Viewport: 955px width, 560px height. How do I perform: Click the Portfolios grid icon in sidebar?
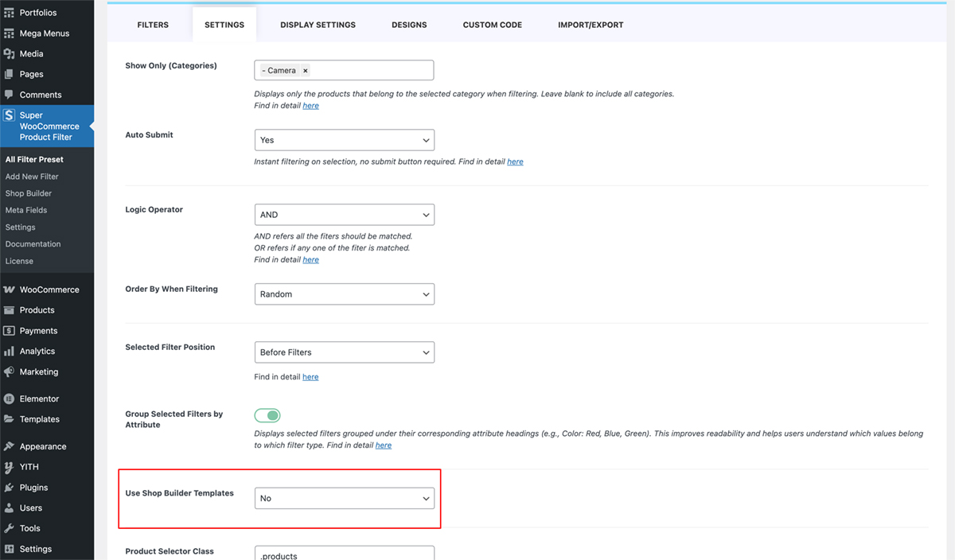[10, 13]
